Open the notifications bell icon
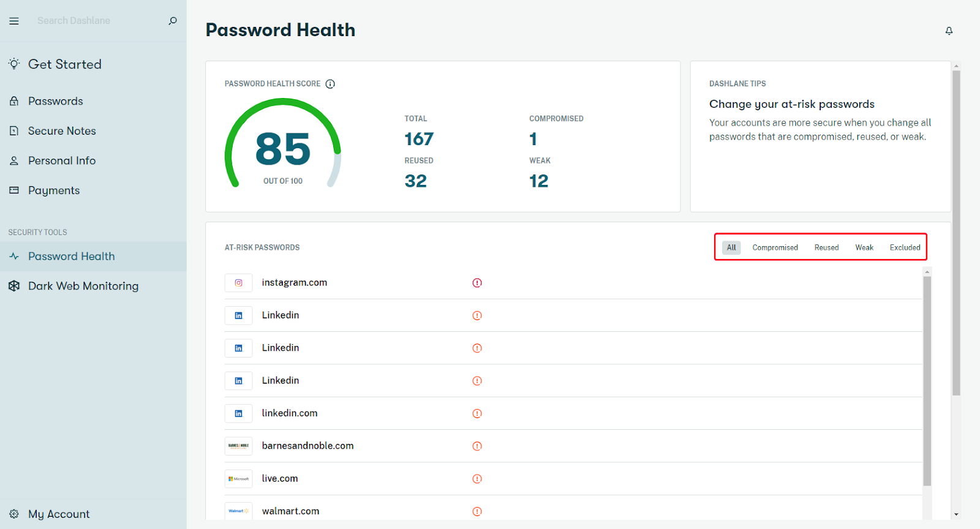This screenshot has width=980, height=529. point(949,31)
